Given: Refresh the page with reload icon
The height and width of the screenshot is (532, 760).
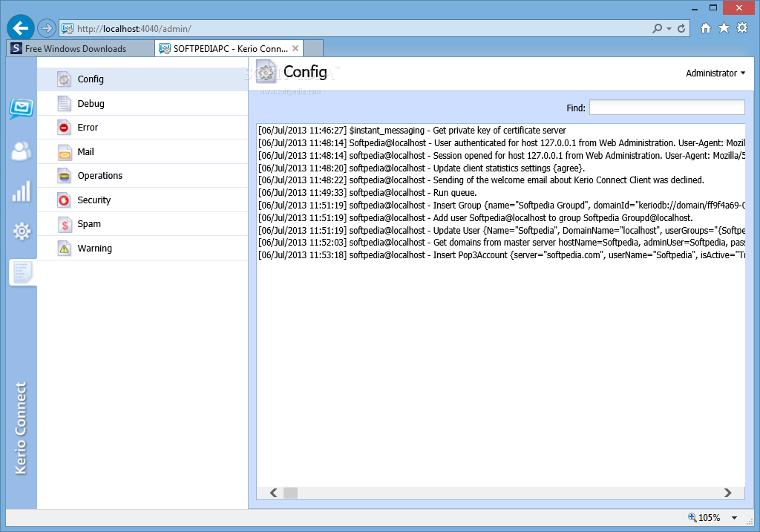Looking at the screenshot, I should pos(681,29).
